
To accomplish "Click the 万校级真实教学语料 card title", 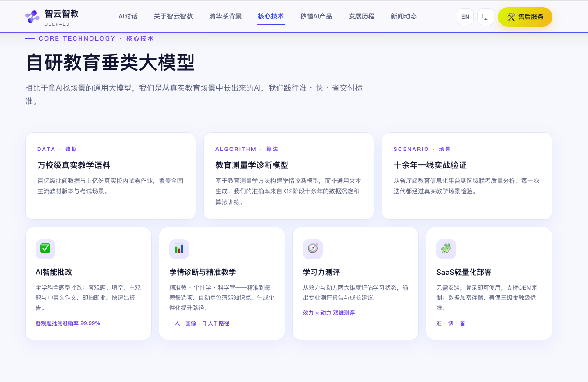I will (74, 165).
